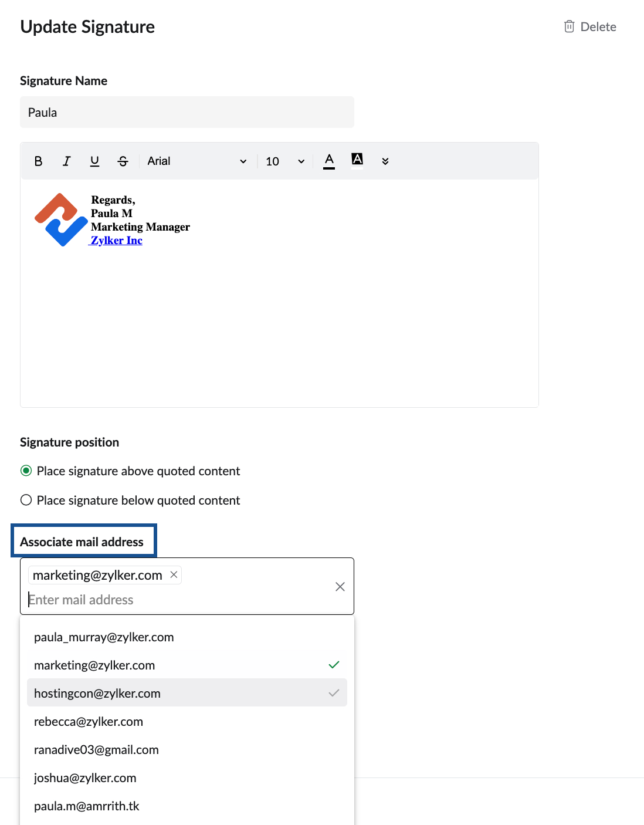The image size is (644, 825).
Task: Clear all associated mail addresses
Action: click(340, 587)
